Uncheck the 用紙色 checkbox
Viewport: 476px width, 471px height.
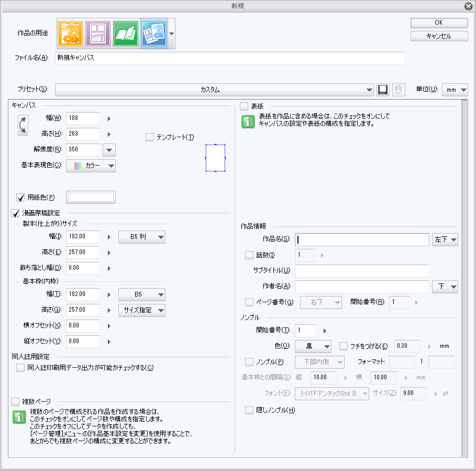tap(20, 198)
